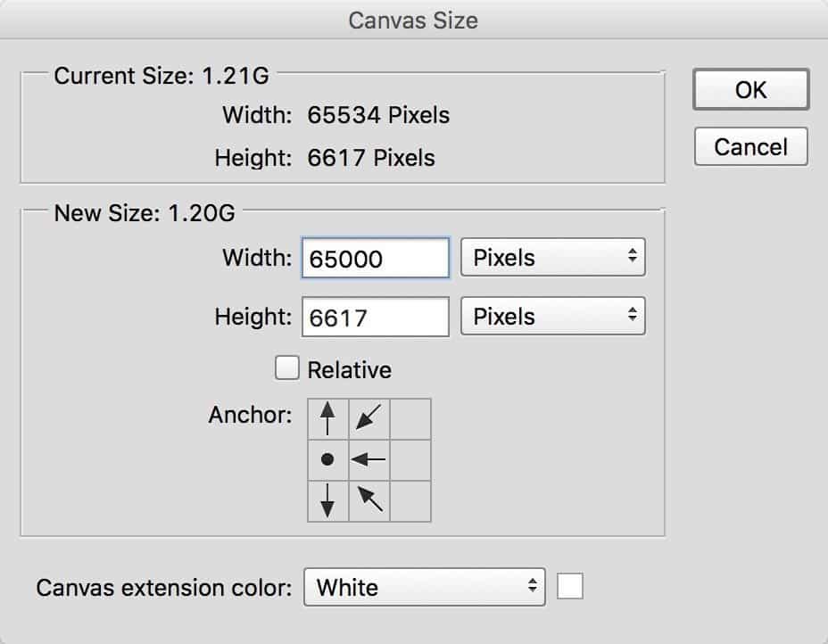
Task: Select the up-arrow anchor cell
Action: click(328, 418)
